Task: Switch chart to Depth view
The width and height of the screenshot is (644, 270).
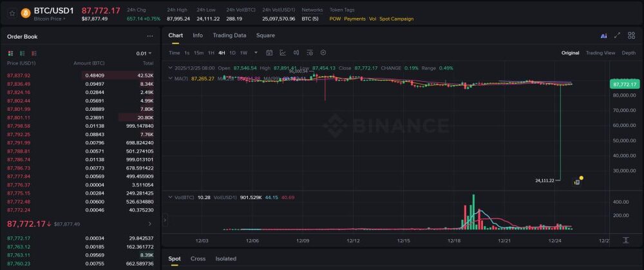Action: pyautogui.click(x=629, y=53)
